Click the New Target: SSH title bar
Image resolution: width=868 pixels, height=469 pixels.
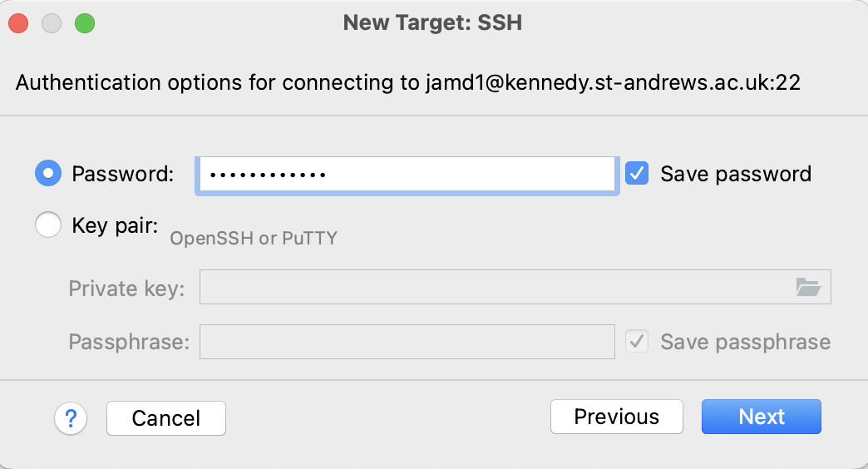tap(433, 22)
